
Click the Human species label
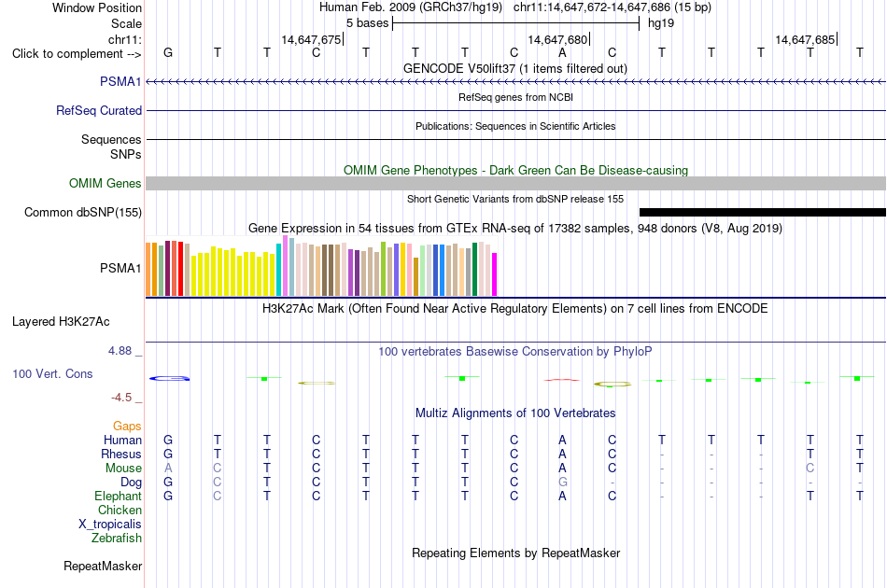pyautogui.click(x=122, y=440)
